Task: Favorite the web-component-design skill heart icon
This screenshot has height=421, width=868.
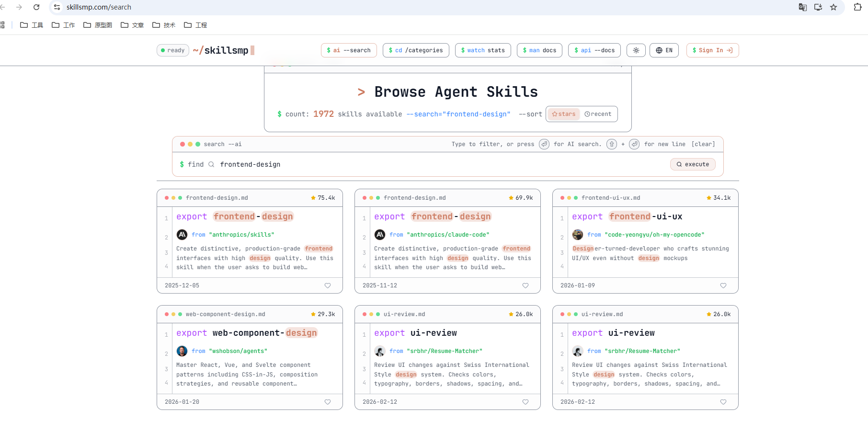Action: pos(328,402)
